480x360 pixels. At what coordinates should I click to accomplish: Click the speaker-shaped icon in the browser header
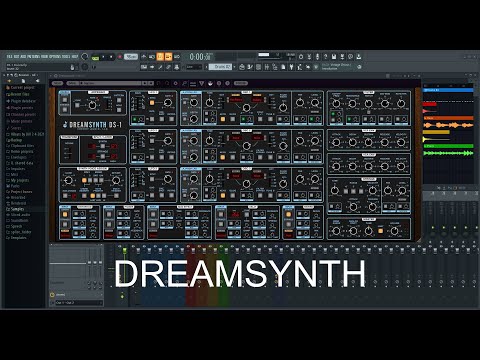point(37,81)
